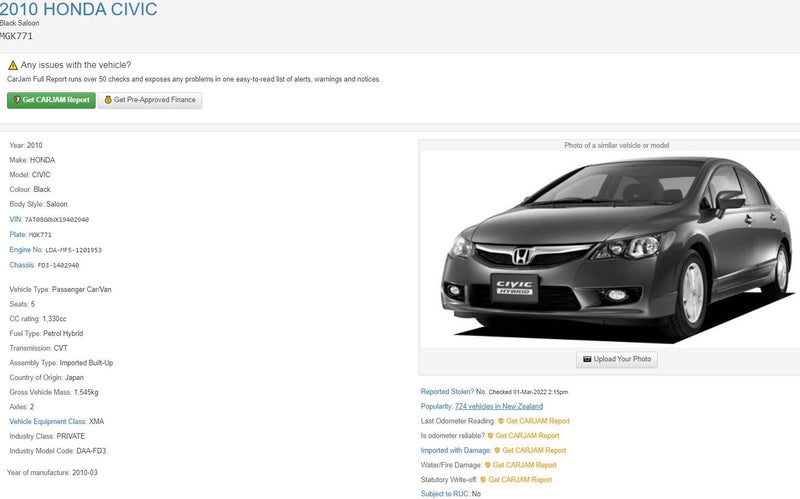The image size is (800, 499).
Task: Click shield icon next to Water/Fire Damage
Action: click(488, 465)
